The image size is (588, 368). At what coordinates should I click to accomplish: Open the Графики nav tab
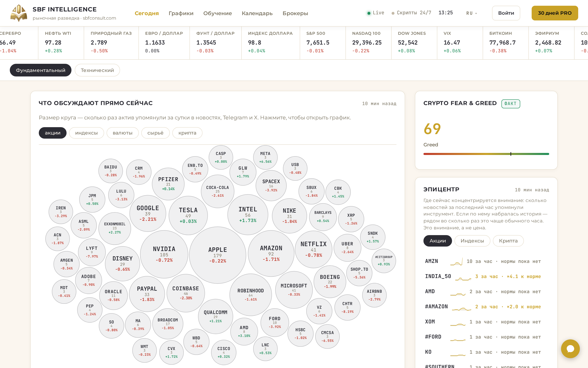pyautogui.click(x=181, y=13)
